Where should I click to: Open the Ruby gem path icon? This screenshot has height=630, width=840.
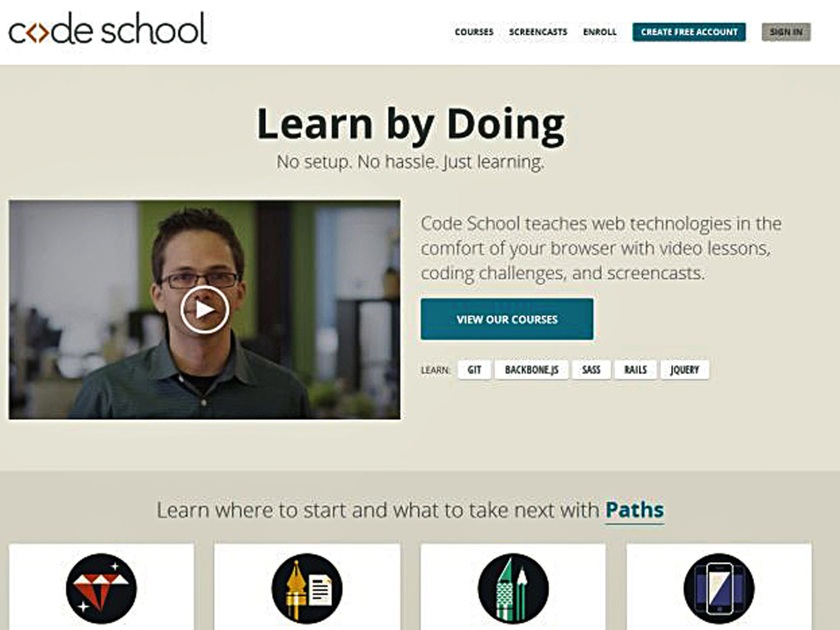pos(101,589)
